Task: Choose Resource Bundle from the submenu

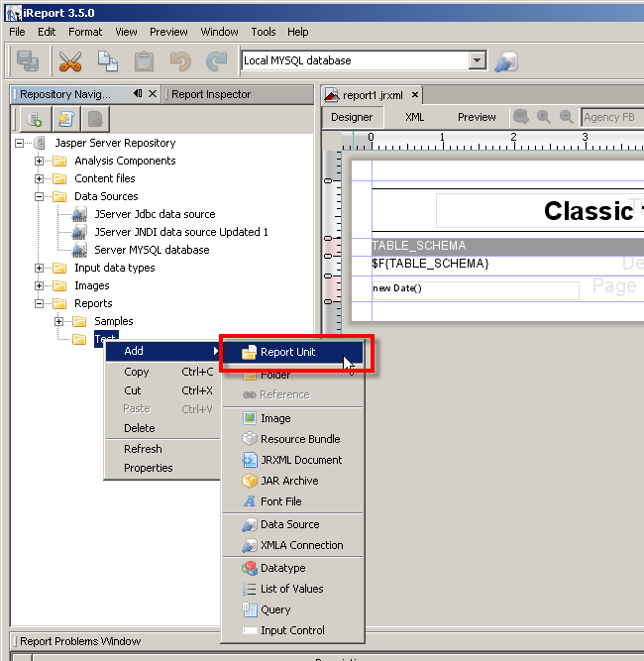Action: tap(292, 439)
